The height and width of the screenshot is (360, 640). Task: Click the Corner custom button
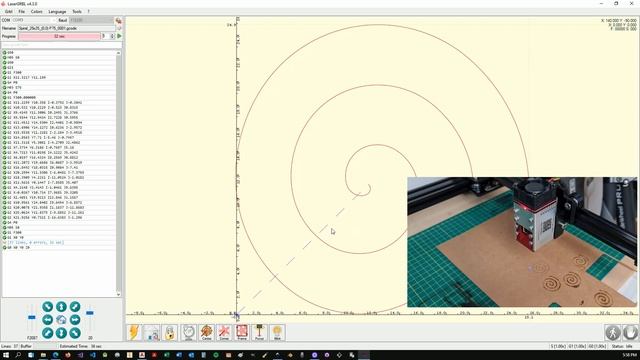pyautogui.click(x=224, y=332)
